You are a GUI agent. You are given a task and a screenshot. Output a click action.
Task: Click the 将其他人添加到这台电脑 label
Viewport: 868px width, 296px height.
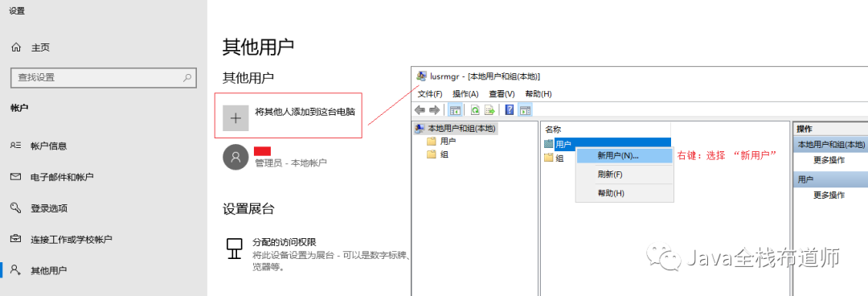(305, 112)
